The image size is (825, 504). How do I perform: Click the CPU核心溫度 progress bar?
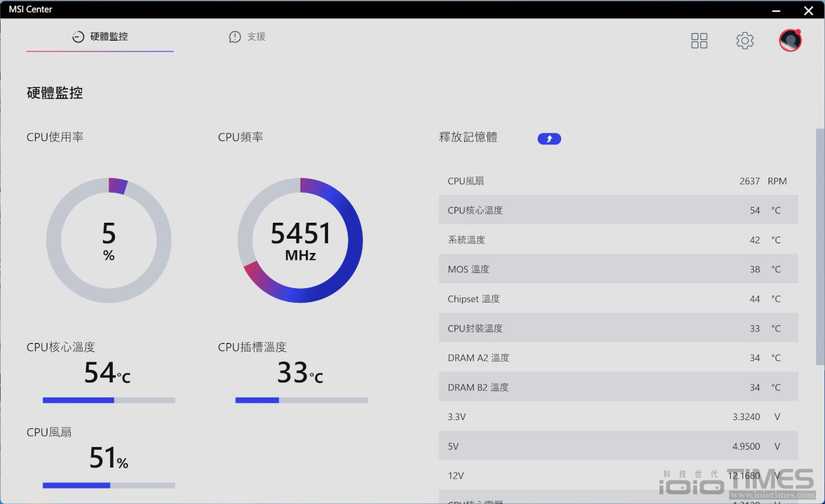pyautogui.click(x=109, y=400)
